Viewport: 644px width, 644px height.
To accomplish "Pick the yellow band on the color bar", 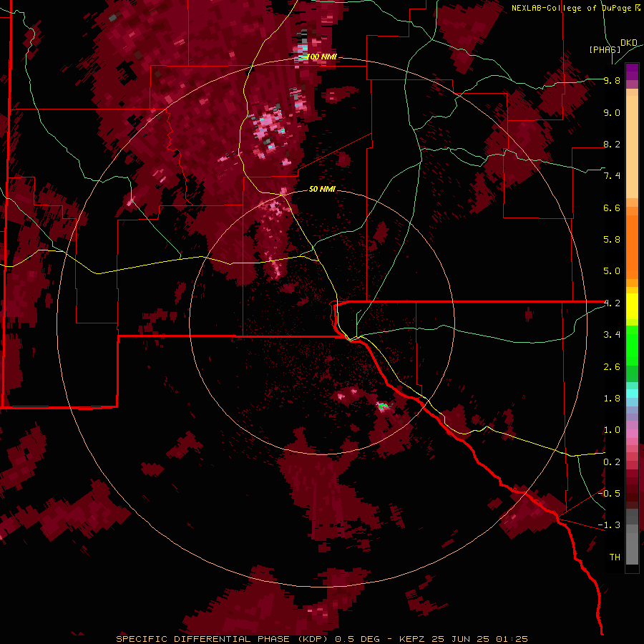I will tap(632, 306).
